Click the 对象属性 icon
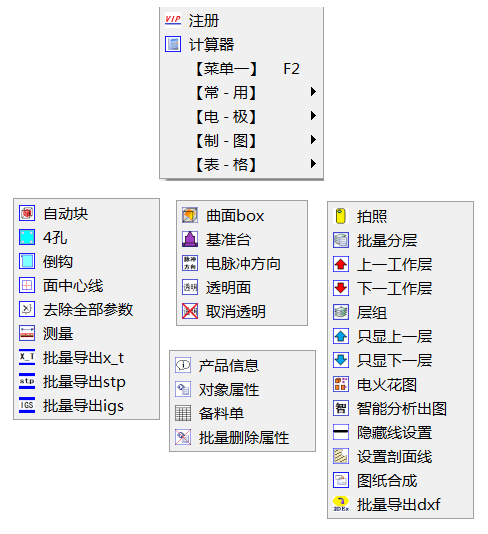The image size is (488, 534). click(183, 389)
